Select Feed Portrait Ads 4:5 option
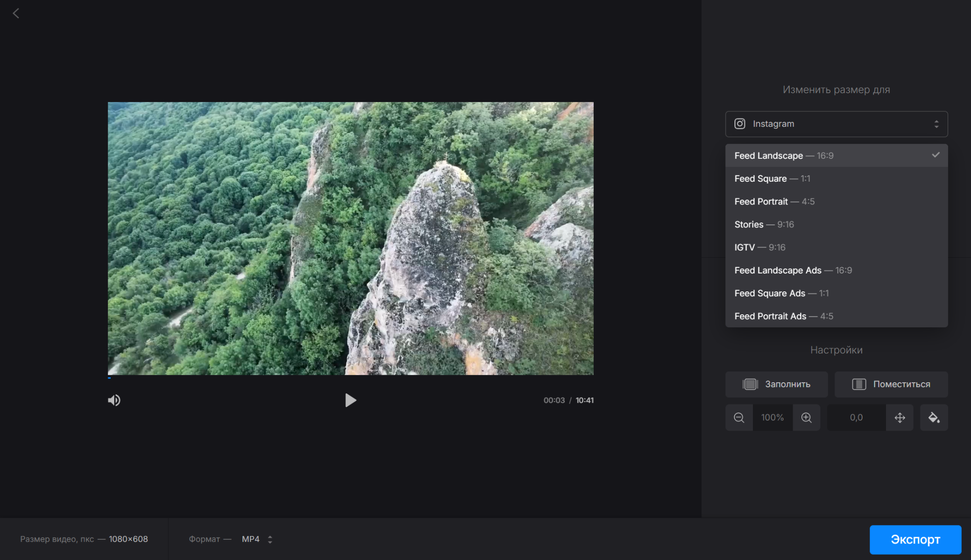 [x=783, y=316]
